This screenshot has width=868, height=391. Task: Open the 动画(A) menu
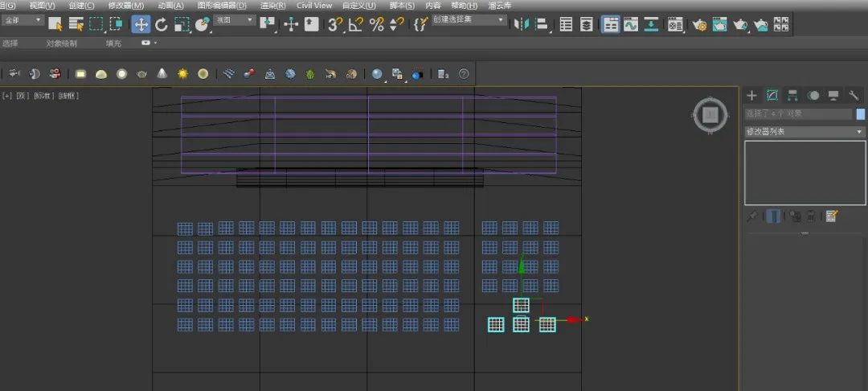pos(170,5)
